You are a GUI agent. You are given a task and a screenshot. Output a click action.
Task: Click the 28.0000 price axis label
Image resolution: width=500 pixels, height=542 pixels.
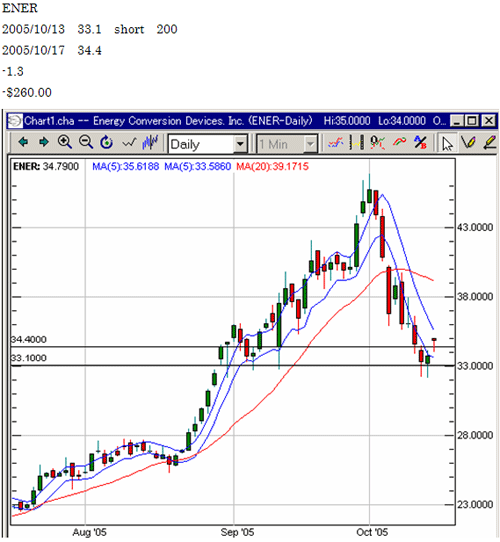pos(475,435)
